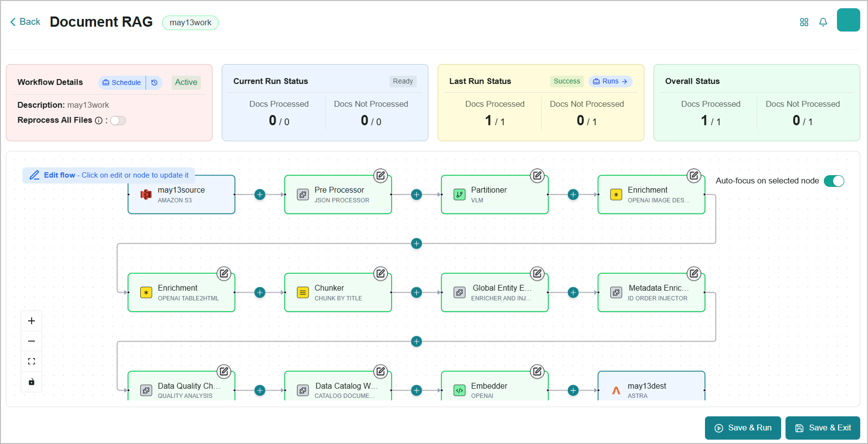
Task: Open the teal user profile avatar
Action: tap(848, 20)
